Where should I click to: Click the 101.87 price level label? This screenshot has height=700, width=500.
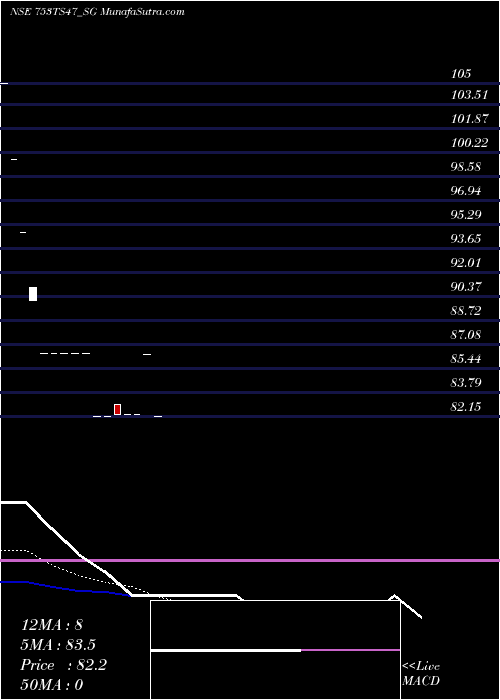469,119
